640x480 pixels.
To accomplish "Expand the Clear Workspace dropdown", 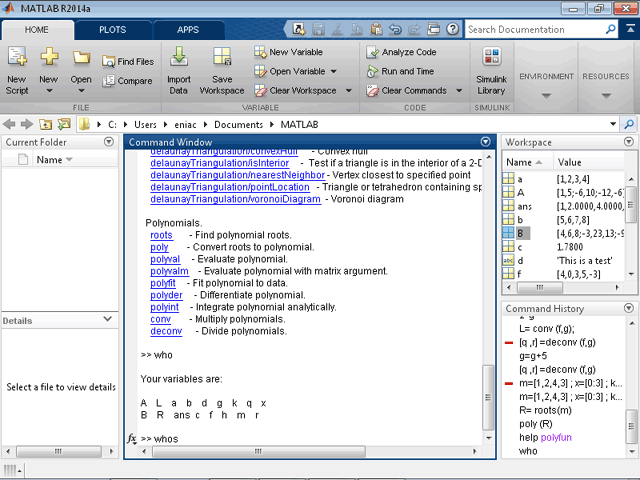I will tap(344, 90).
